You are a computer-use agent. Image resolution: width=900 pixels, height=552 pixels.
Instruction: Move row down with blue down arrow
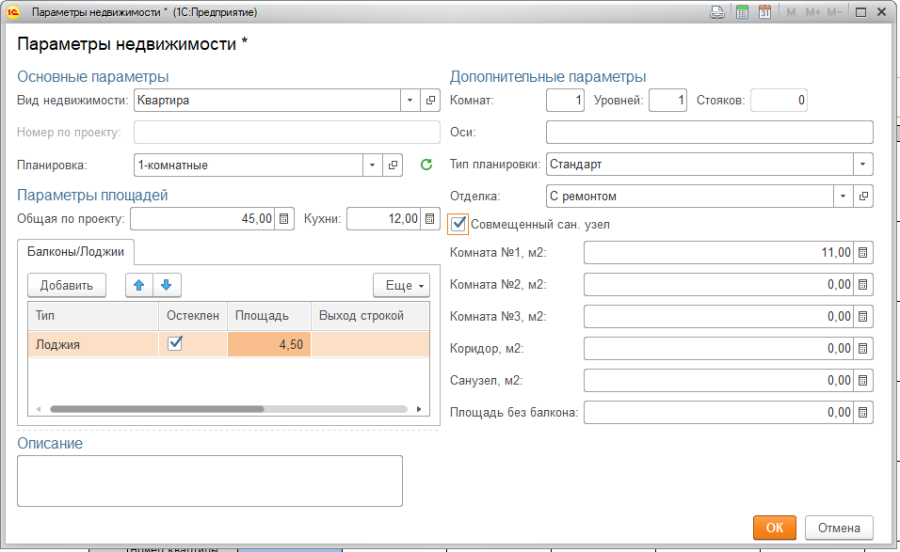165,285
